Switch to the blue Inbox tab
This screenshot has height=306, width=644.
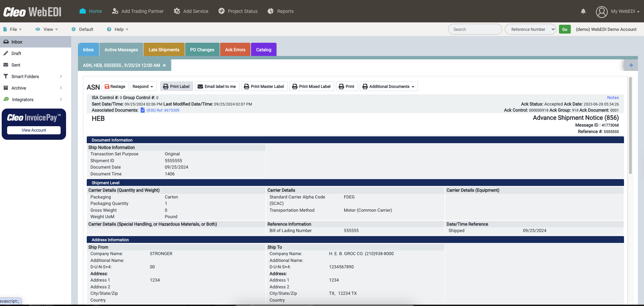88,50
